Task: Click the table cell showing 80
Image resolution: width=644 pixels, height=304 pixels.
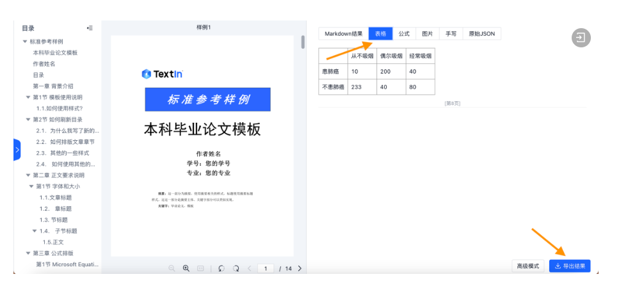Action: pyautogui.click(x=420, y=87)
